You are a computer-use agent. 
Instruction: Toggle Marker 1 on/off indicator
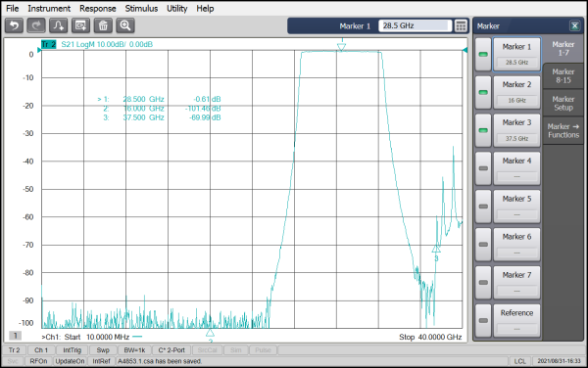483,54
